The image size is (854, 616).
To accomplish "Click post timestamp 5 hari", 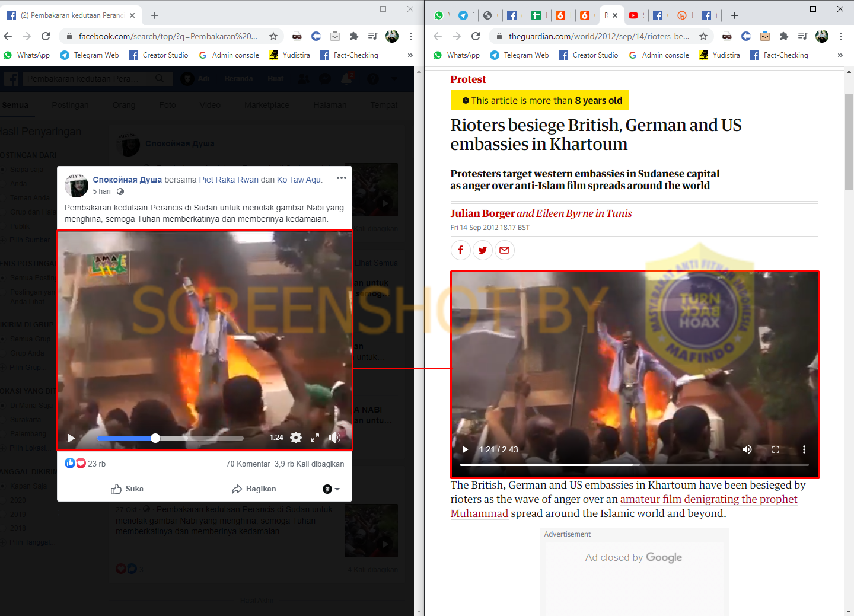I will pos(101,191).
